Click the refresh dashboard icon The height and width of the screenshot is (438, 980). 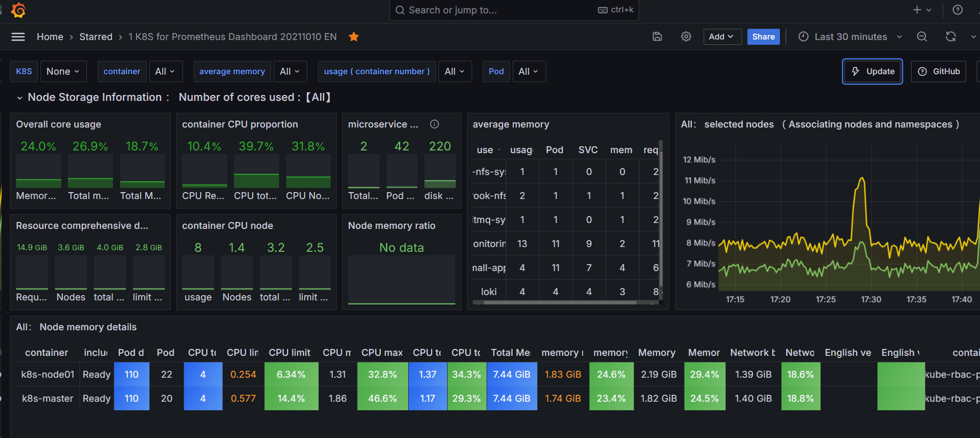point(951,37)
